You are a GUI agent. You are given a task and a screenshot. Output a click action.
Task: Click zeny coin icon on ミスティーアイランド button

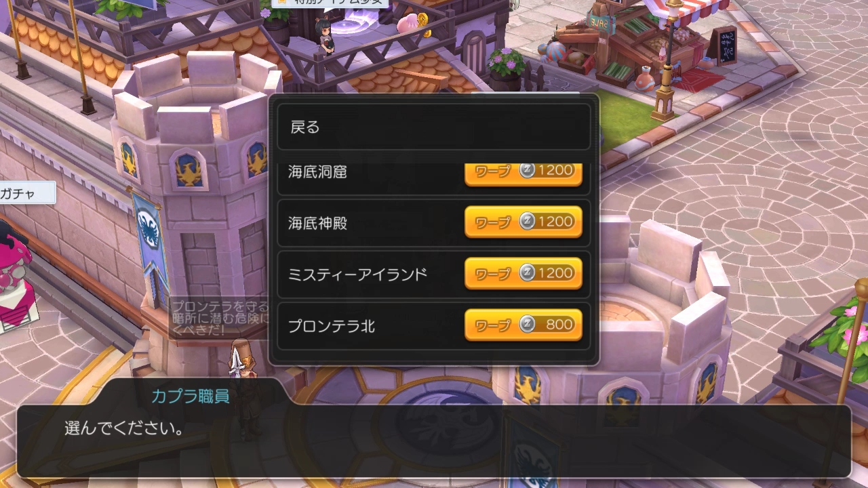pyautogui.click(x=527, y=272)
